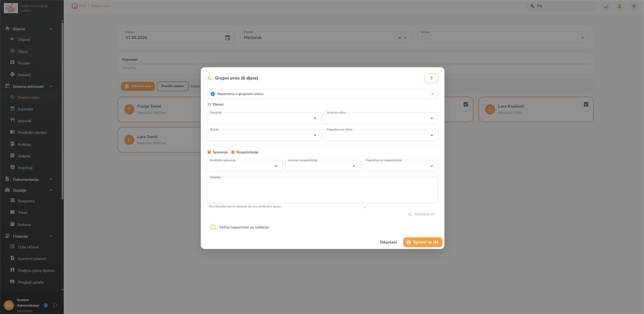This screenshot has width=644, height=314.
Task: Click Spremi za (6) button
Action: click(x=423, y=242)
